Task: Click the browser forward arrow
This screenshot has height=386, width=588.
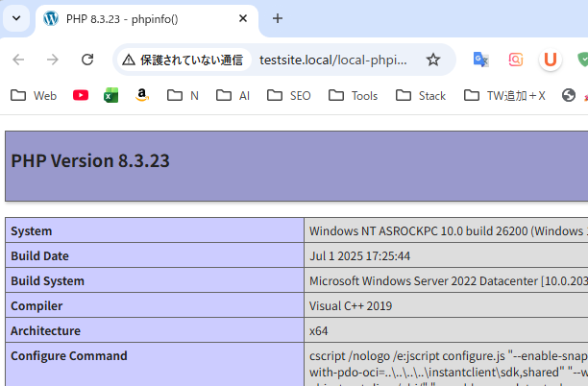Action: (53, 60)
